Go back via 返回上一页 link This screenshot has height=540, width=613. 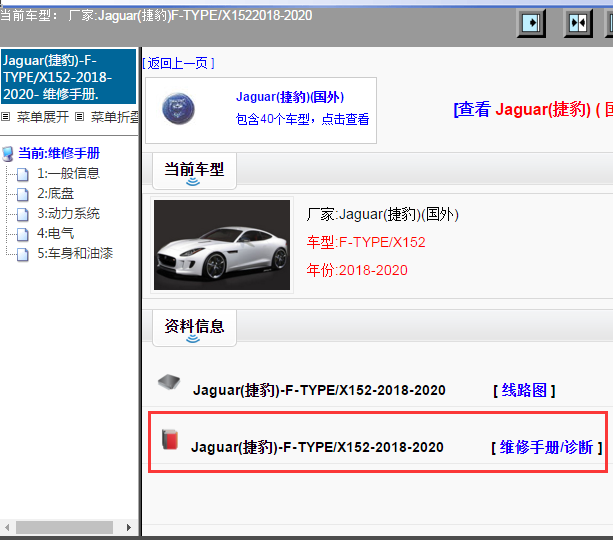(x=180, y=63)
